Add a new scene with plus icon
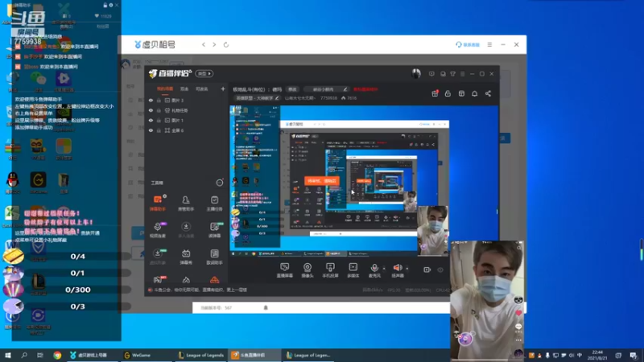This screenshot has height=362, width=644. pyautogui.click(x=223, y=88)
